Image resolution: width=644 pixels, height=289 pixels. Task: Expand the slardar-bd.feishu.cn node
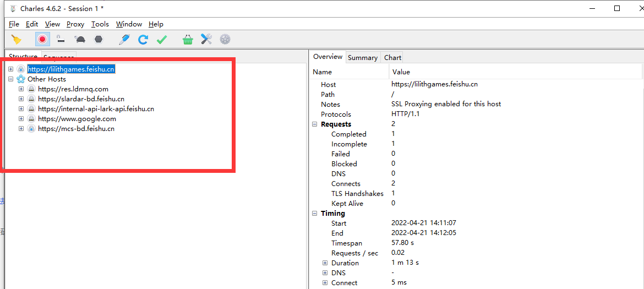(21, 99)
